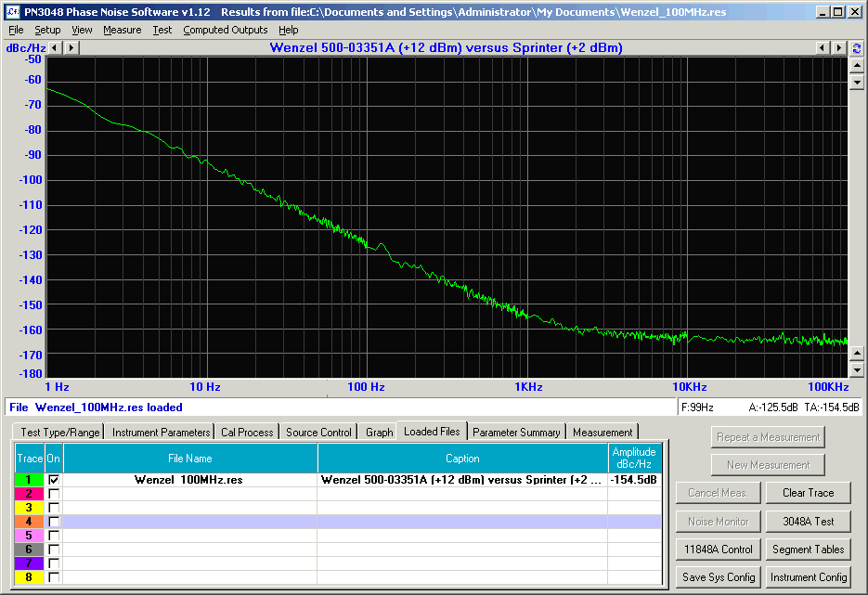Viewport: 868px width, 595px height.
Task: Enable the On checkbox for trace 2
Action: click(x=54, y=493)
